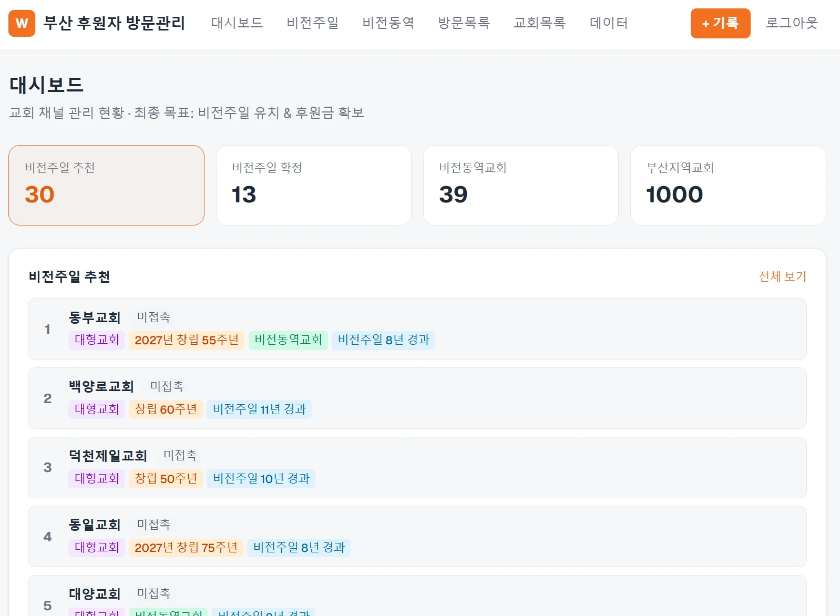Screen dimensions: 840x616
Task: Click the 대양교회 entry
Action: [x=417, y=596]
